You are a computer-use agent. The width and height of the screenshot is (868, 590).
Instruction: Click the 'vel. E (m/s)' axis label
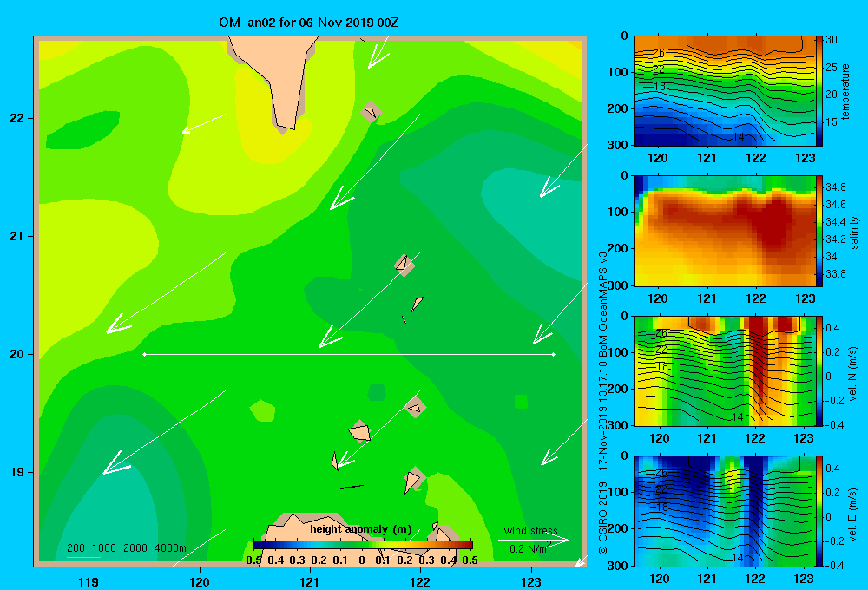pos(853,514)
